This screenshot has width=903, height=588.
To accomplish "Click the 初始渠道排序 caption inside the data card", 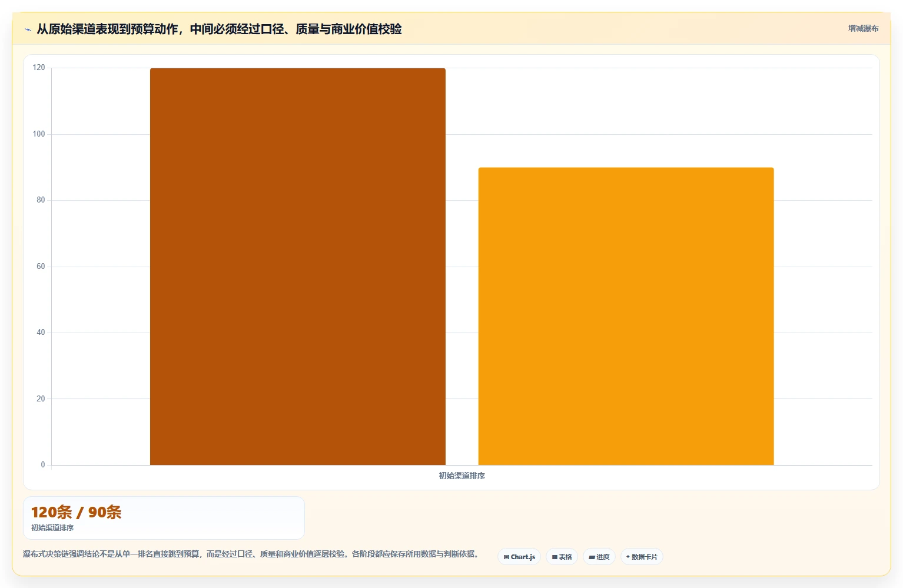I will (52, 527).
